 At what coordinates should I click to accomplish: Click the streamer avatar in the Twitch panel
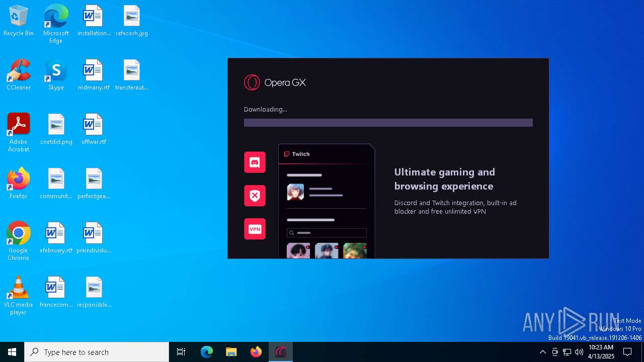pos(295,192)
